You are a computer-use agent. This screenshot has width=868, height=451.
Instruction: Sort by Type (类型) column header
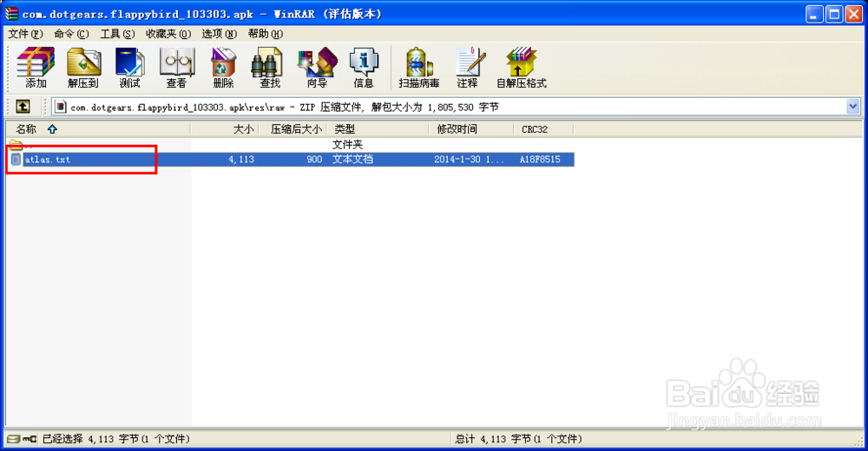click(x=378, y=129)
